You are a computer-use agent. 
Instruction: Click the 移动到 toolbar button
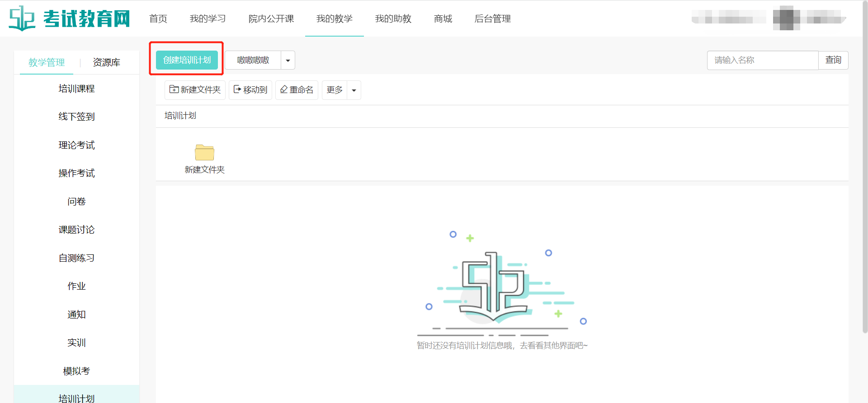point(250,90)
